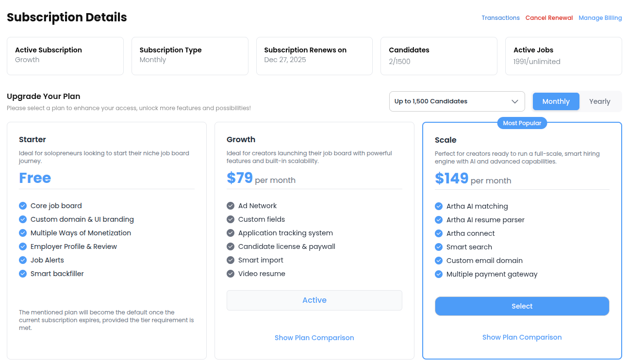The image size is (644, 361).
Task: Click the check icon beside Smart backfiller
Action: [23, 274]
